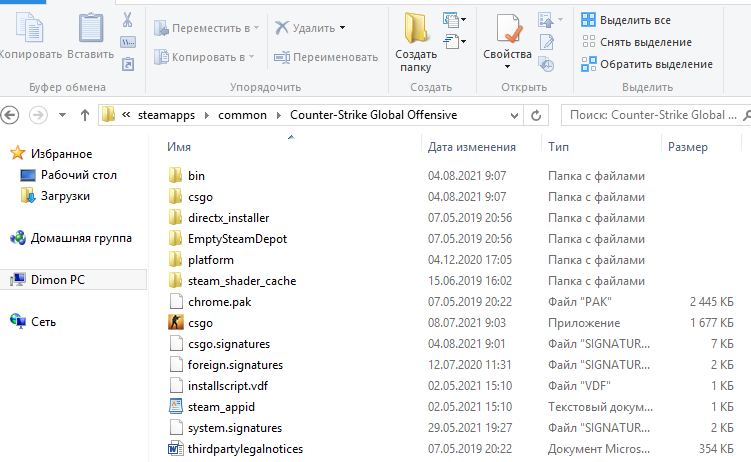Image resolution: width=751 pixels, height=462 pixels.
Task: Select Downloads (Загрузки) in sidebar
Action: pyautogui.click(x=56, y=196)
